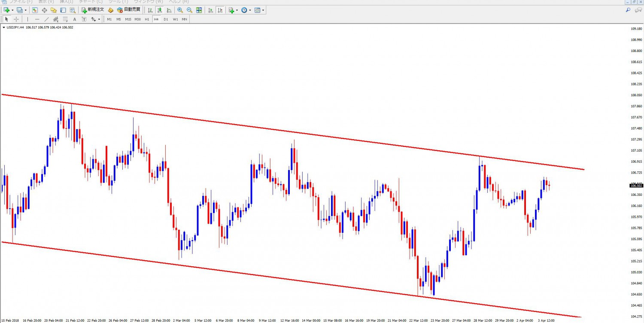Open the MetaEditor yellow book icon

[x=110, y=10]
